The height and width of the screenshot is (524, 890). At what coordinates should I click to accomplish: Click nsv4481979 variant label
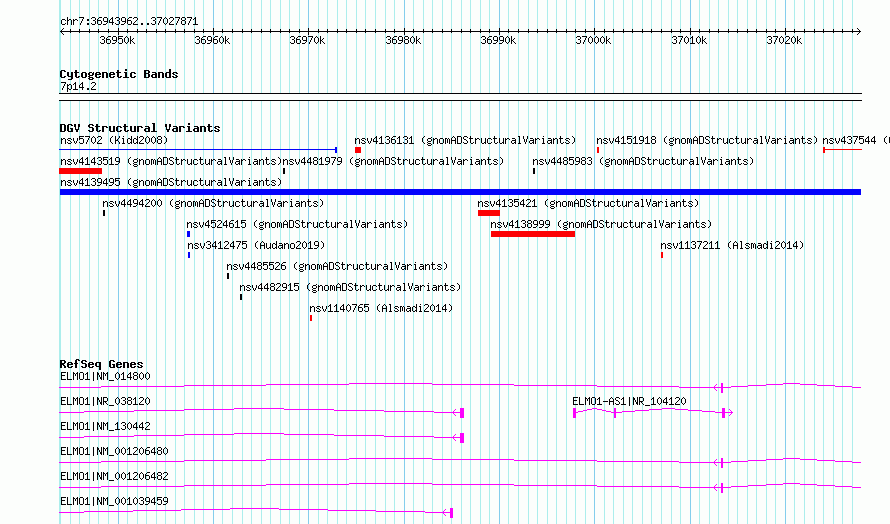393,161
